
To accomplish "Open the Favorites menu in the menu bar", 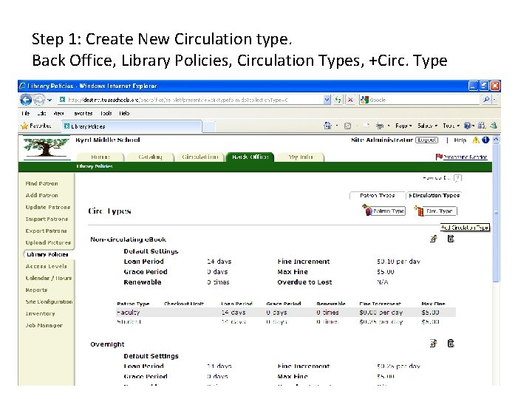I will pyautogui.click(x=83, y=113).
